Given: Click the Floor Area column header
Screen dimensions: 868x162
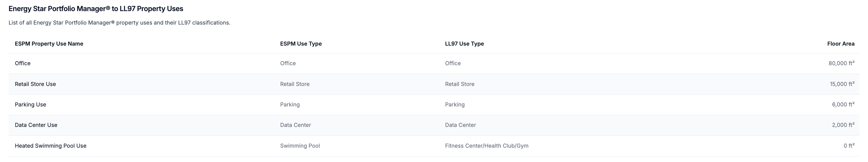Looking at the screenshot, I should click(x=840, y=44).
